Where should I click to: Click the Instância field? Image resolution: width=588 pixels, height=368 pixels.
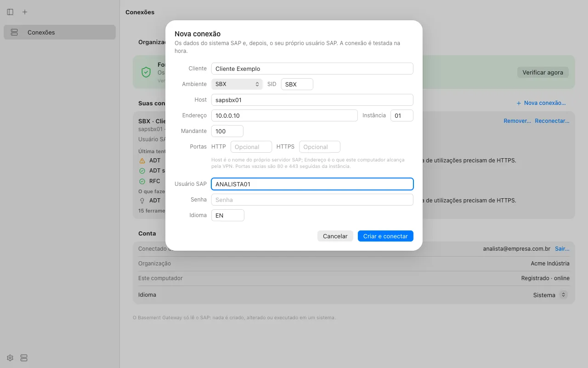coord(402,115)
